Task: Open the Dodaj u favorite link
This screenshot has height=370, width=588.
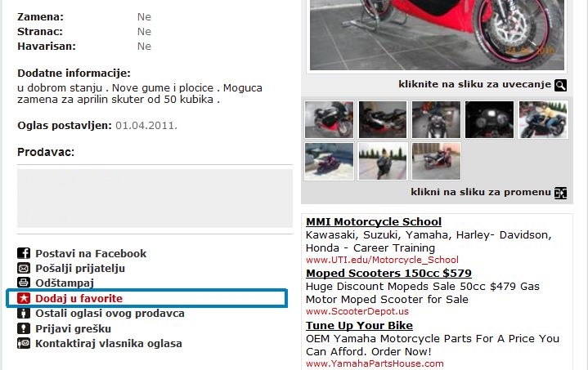Action: click(79, 298)
